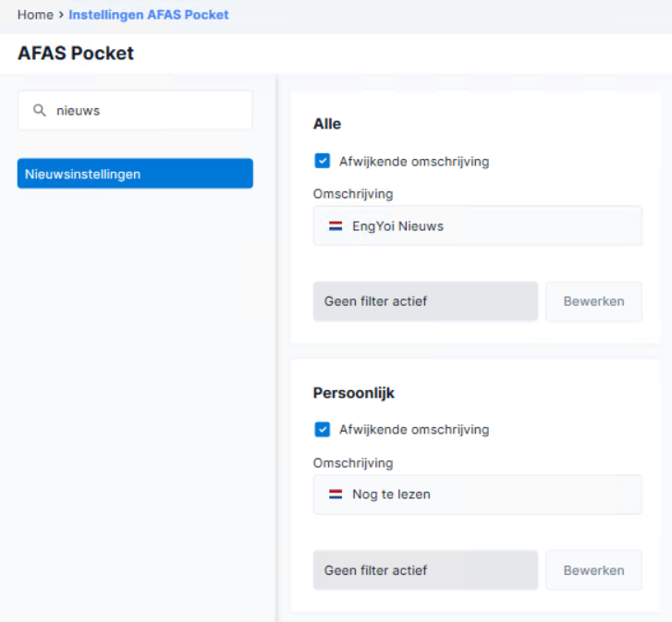The height and width of the screenshot is (622, 672).
Task: Click Afwijkende omschrijving label in Alle section
Action: point(414,162)
